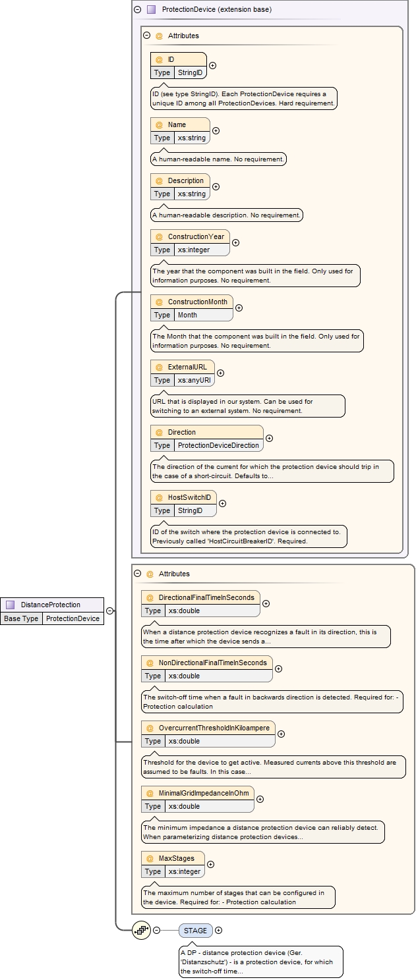Viewport: 416px width, 980px height.
Task: Click the @ icon of the MaxStages attribute
Action: 150,858
